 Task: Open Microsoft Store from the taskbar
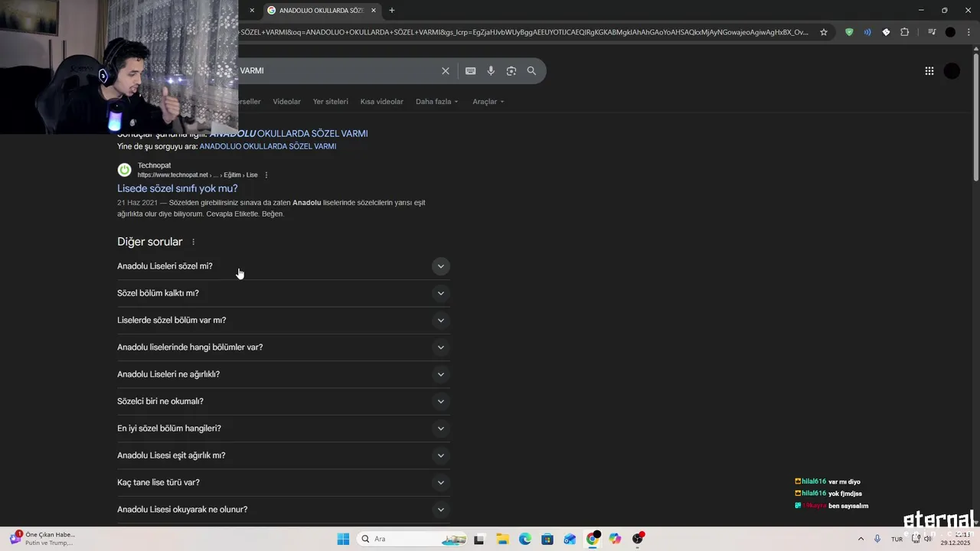point(547,539)
